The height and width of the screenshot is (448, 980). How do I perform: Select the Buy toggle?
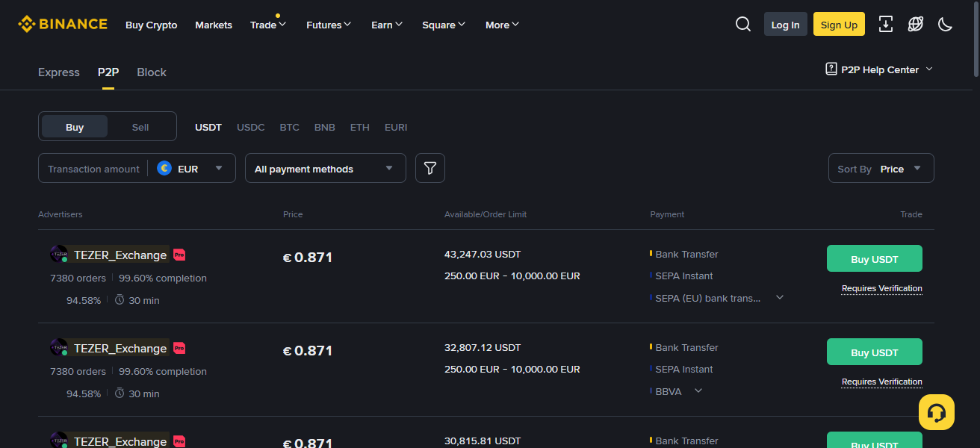pos(75,127)
